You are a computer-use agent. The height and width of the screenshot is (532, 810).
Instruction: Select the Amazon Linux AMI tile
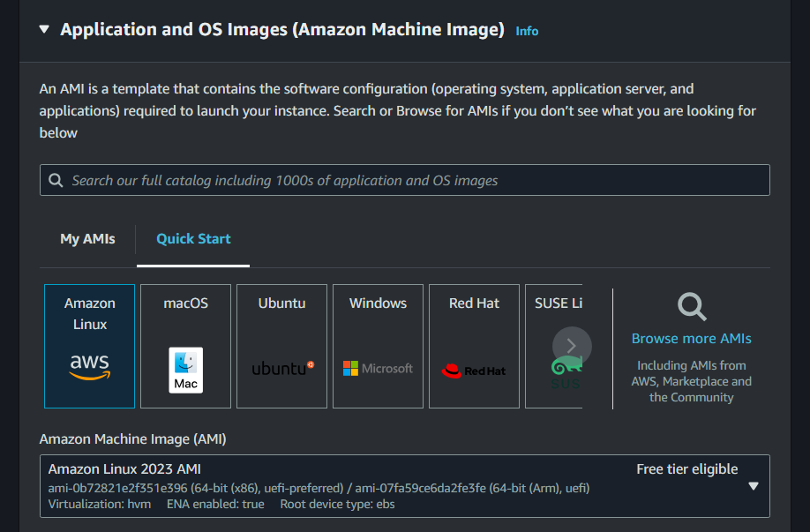89,346
